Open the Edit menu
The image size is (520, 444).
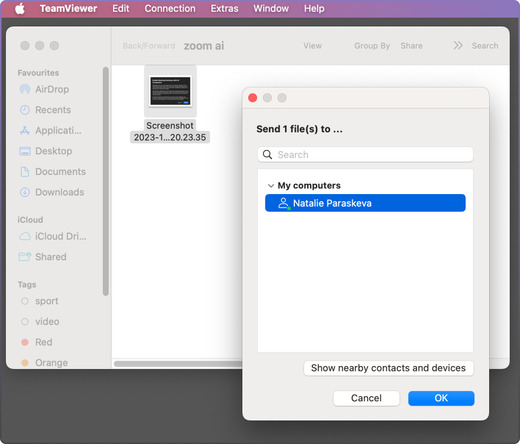[x=120, y=8]
